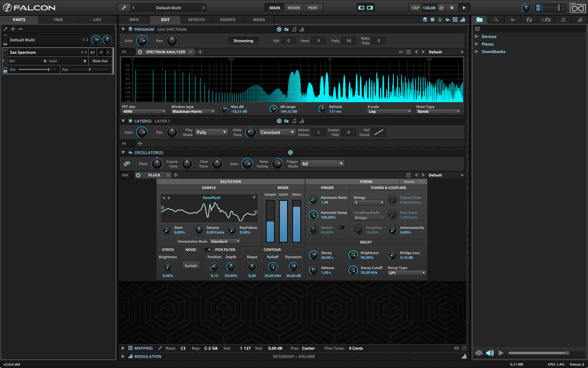The width and height of the screenshot is (588, 368).
Task: Switch to the MIXER view
Action: pyautogui.click(x=294, y=8)
